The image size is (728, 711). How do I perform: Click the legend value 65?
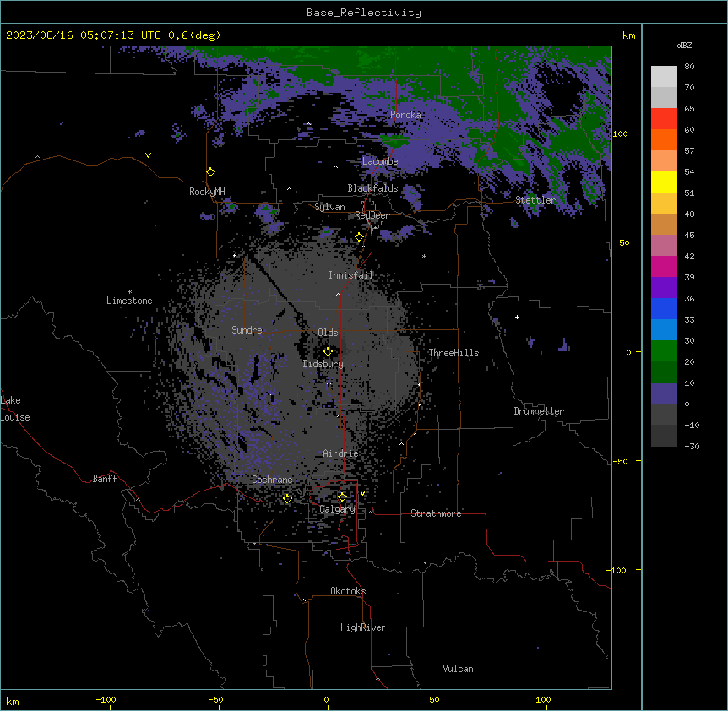[x=689, y=109]
